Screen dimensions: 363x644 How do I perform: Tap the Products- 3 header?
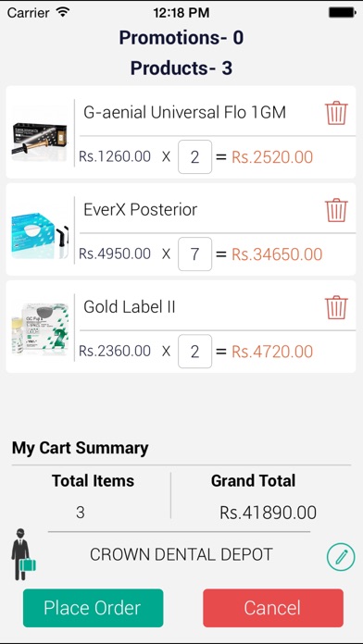point(181,68)
